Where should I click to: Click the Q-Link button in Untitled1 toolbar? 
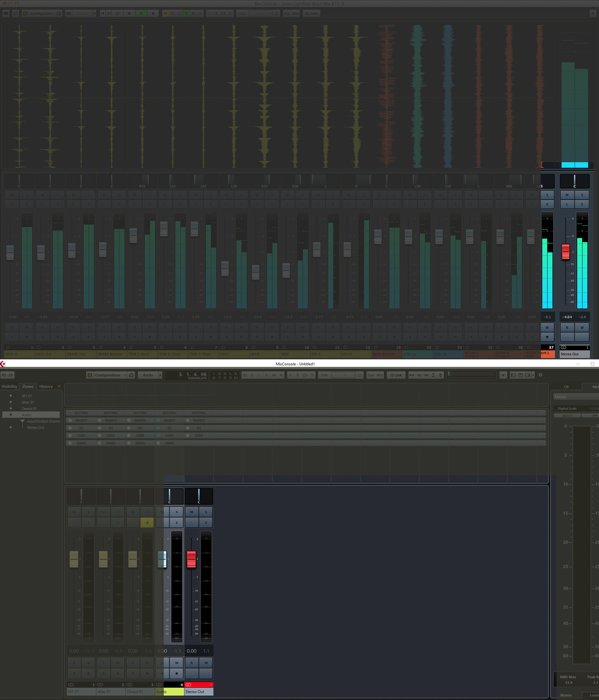396,375
